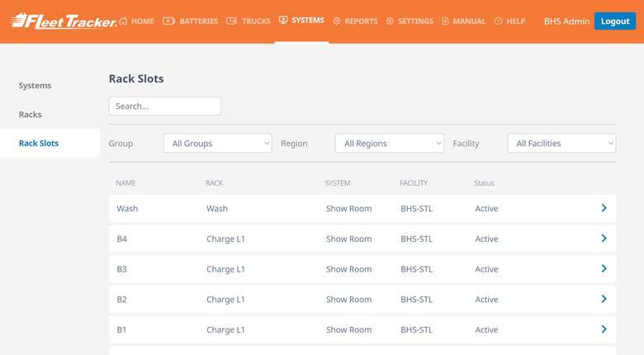Open the Manual page
Image resolution: width=644 pixels, height=355 pixels.
pos(463,21)
